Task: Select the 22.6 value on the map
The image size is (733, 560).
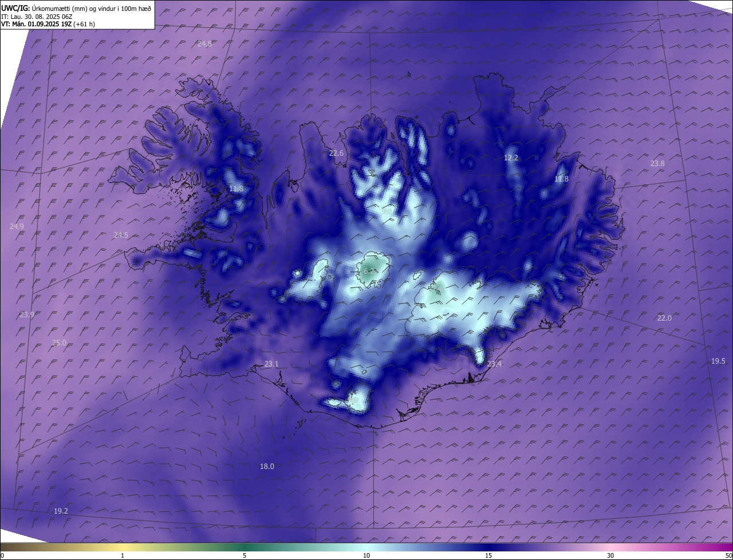Action: coord(336,153)
